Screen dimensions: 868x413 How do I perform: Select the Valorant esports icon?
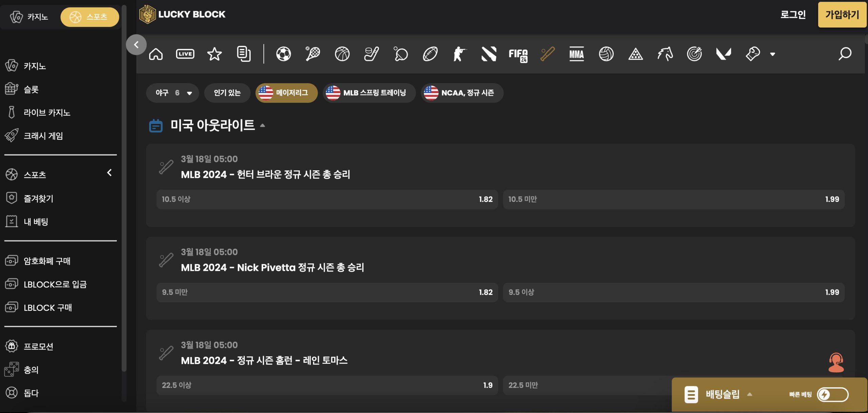pos(724,54)
